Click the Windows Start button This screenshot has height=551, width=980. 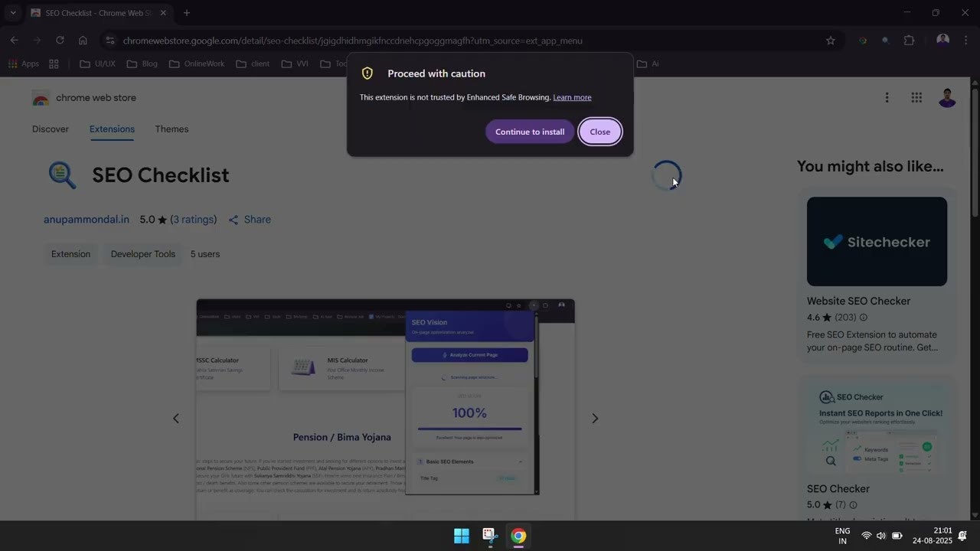point(461,536)
